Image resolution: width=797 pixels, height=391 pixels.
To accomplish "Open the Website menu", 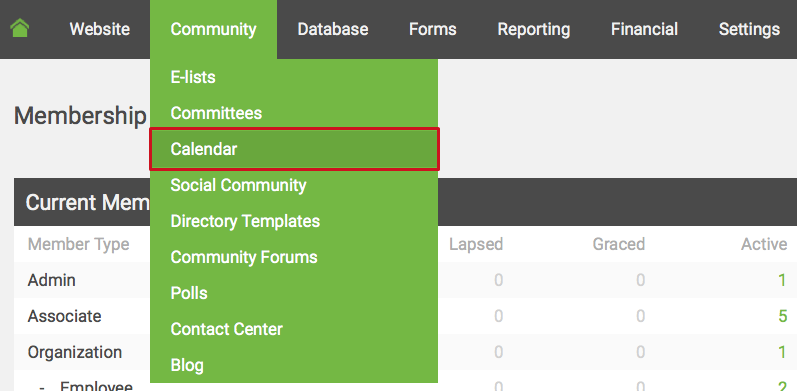I will (x=100, y=29).
